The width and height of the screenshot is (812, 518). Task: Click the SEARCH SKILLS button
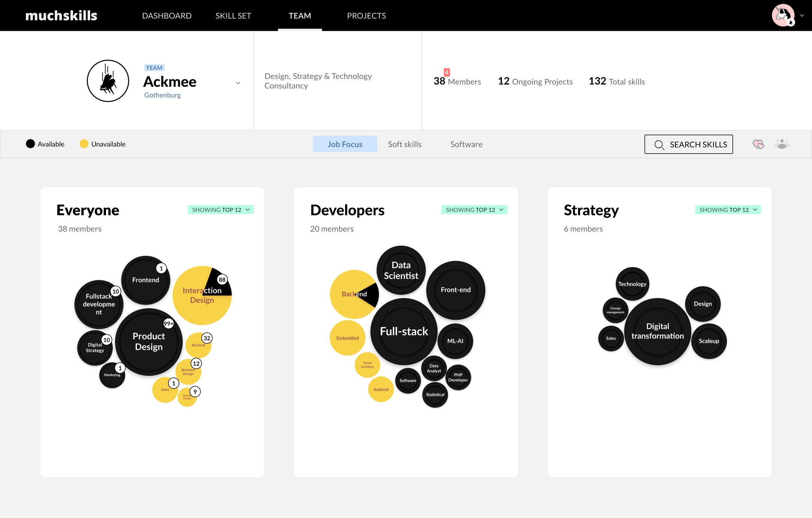pyautogui.click(x=689, y=144)
